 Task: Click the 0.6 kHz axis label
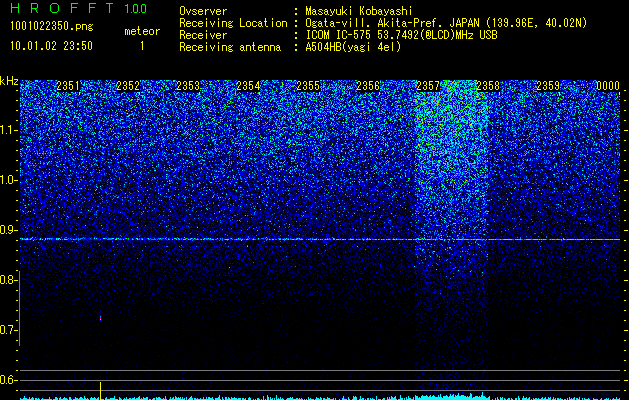pos(8,380)
